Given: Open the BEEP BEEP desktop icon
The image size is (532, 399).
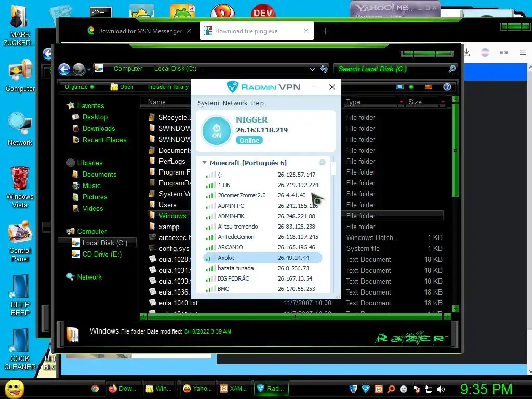Looking at the screenshot, I should [x=20, y=295].
